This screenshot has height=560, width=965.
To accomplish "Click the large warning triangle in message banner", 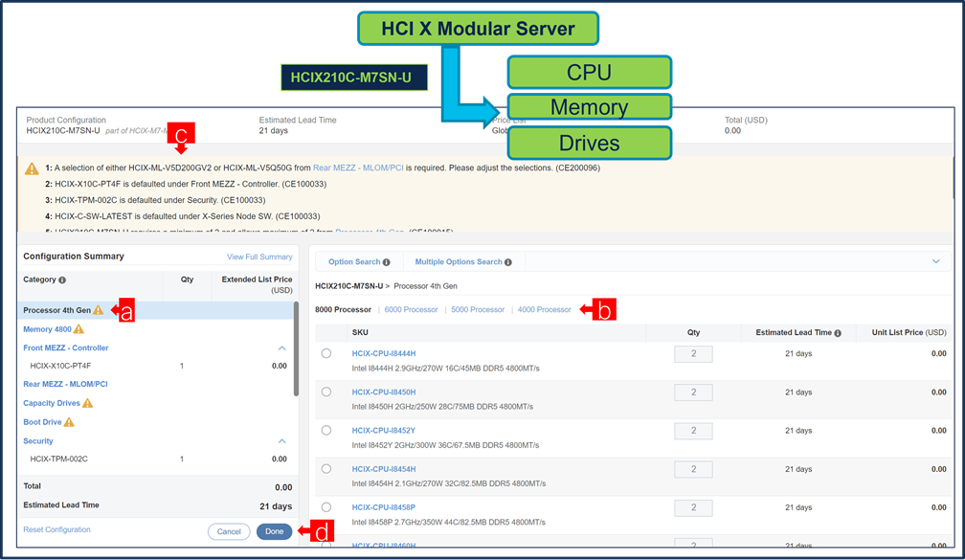I will point(32,168).
